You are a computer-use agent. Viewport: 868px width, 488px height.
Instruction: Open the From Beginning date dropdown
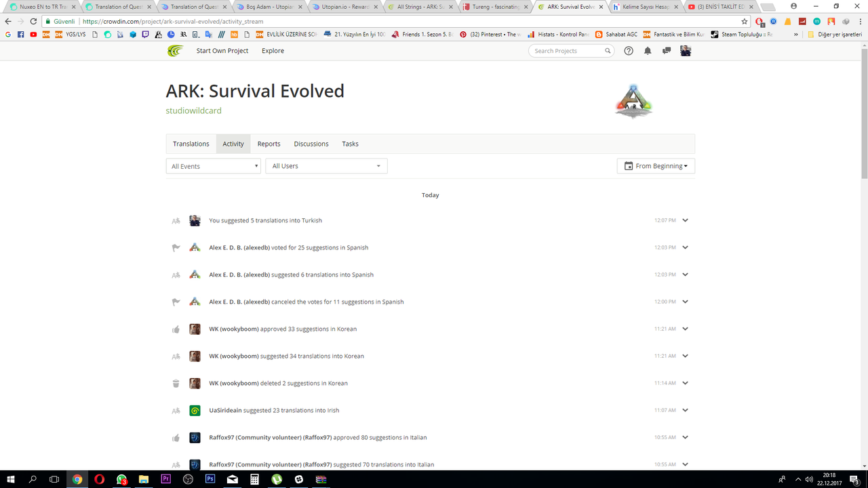click(656, 166)
